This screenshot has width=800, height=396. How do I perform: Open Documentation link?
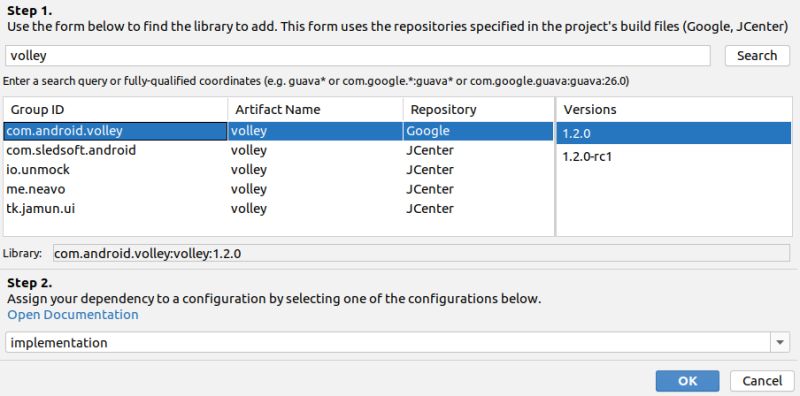(73, 314)
